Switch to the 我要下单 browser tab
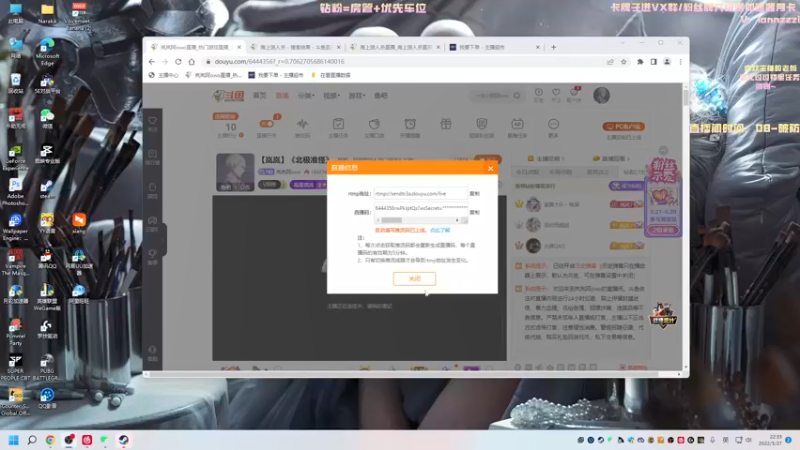Screen dimensions: 800x450 tap(494, 47)
